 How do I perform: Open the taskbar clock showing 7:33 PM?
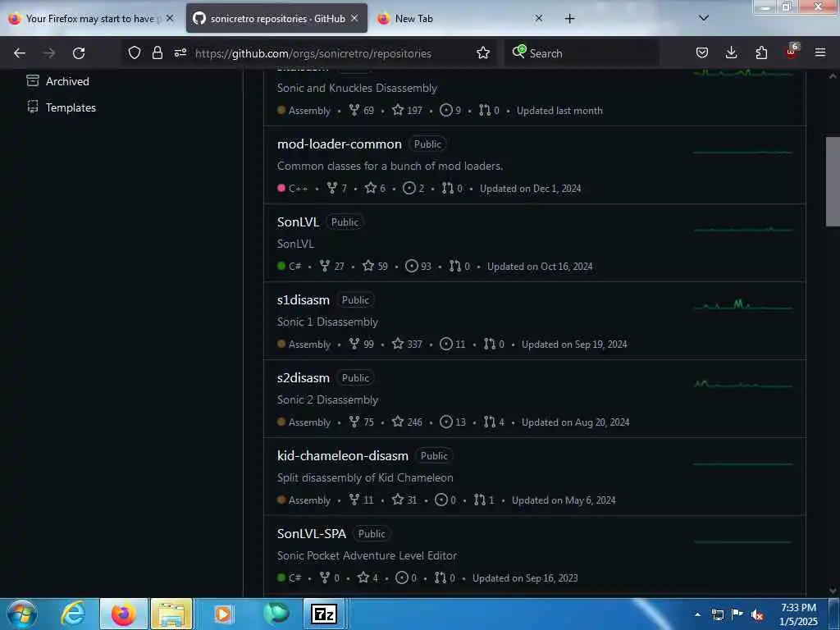[x=798, y=614]
